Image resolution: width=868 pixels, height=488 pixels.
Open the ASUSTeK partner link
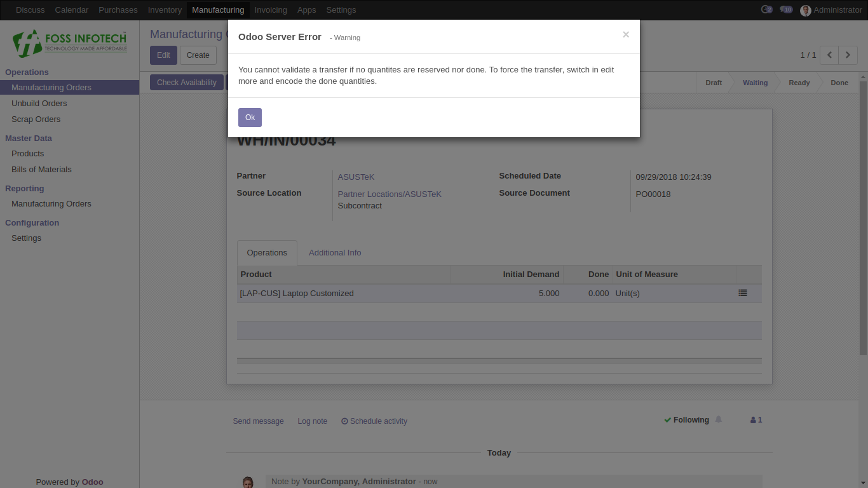(356, 177)
